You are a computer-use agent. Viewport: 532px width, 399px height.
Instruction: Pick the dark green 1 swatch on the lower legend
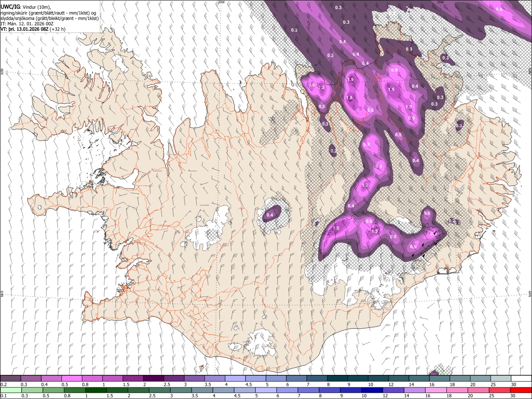[96, 390]
